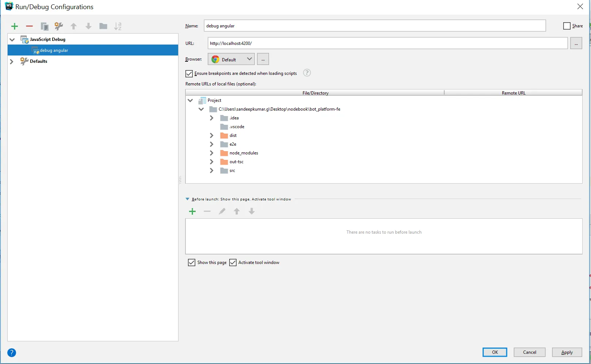This screenshot has height=364, width=591.
Task: Click OK to save configuration
Action: coord(495,352)
